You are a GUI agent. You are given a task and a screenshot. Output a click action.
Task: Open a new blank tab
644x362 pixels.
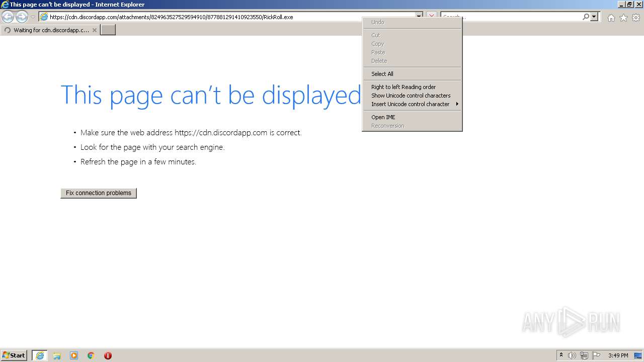[x=108, y=30]
